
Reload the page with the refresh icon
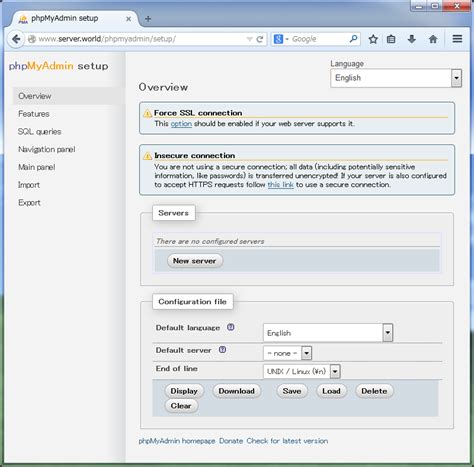coord(260,39)
